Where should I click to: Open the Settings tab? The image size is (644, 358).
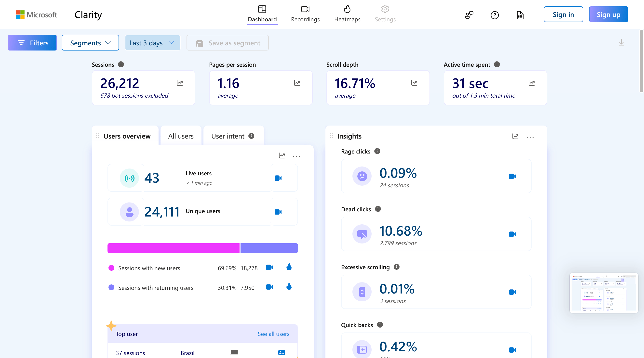pyautogui.click(x=385, y=14)
